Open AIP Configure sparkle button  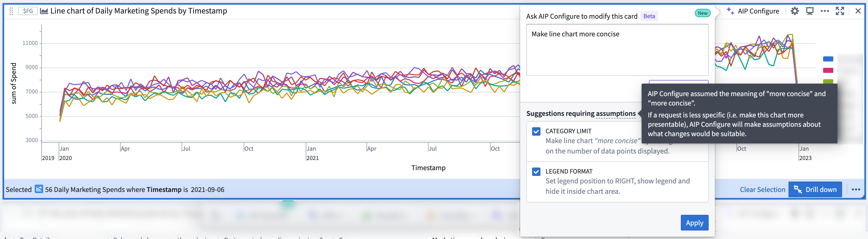pos(753,11)
